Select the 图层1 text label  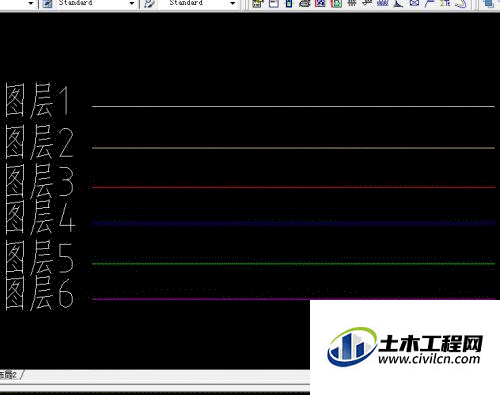pos(38,100)
